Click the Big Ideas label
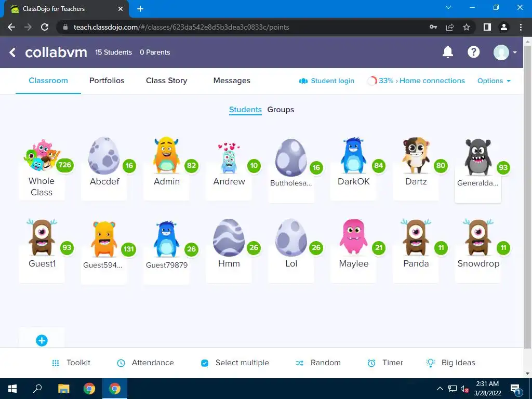 pyautogui.click(x=458, y=363)
